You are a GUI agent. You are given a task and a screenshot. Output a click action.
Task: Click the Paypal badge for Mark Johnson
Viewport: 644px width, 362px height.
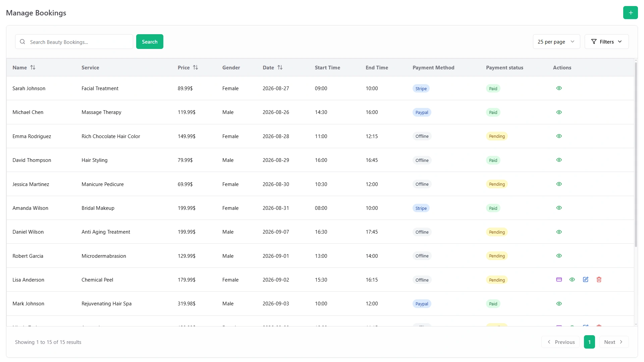[422, 304]
